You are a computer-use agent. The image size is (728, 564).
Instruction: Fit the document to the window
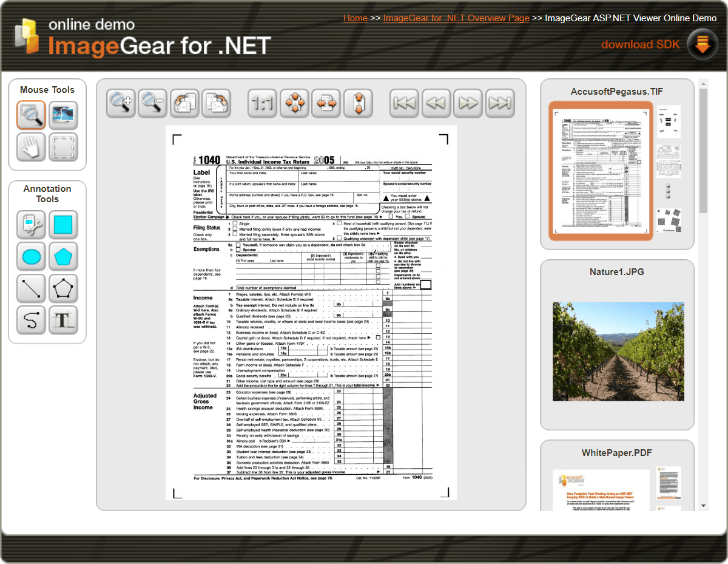click(294, 103)
